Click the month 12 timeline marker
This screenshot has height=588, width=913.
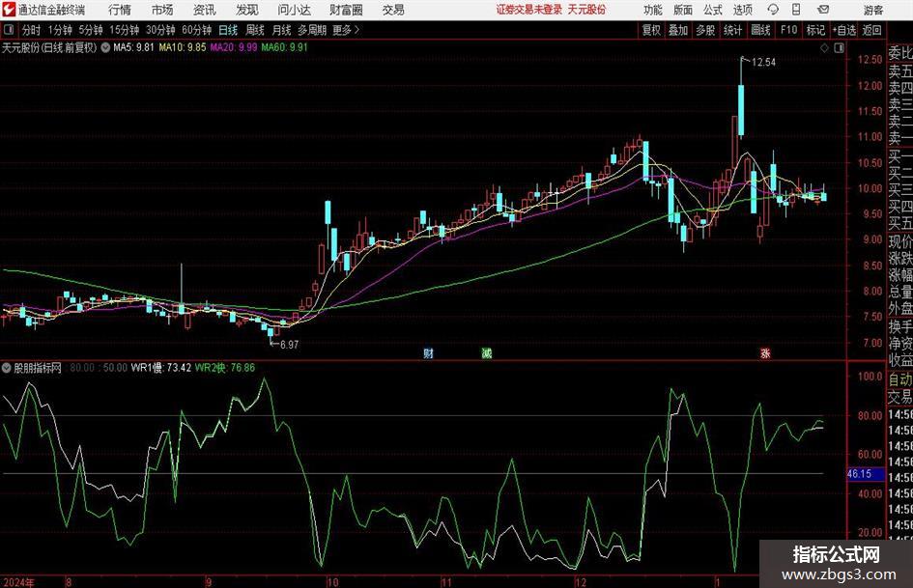pos(581,582)
